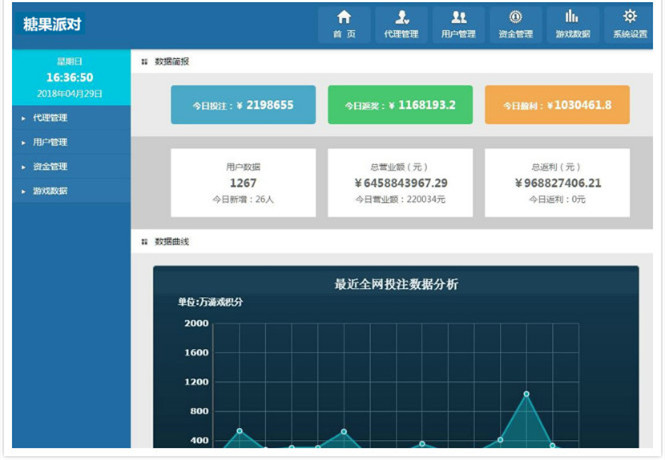
Task: Click the orange 今日盈利 summary card
Action: pos(557,105)
